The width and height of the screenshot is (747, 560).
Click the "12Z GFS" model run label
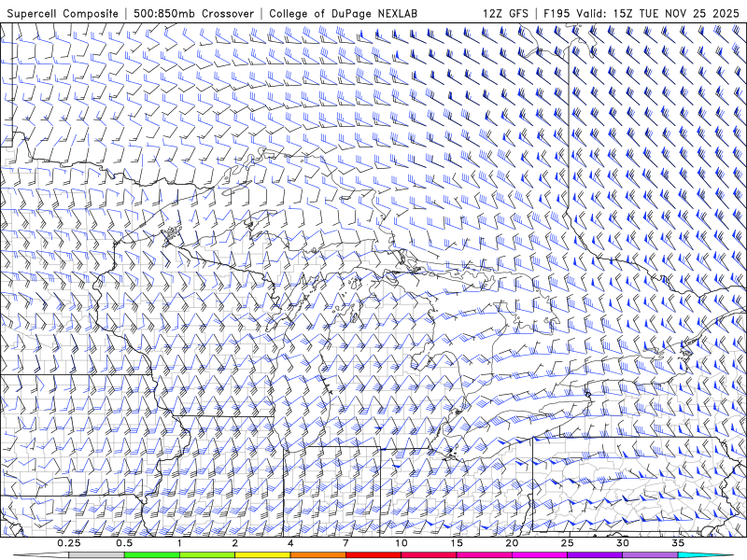click(505, 14)
